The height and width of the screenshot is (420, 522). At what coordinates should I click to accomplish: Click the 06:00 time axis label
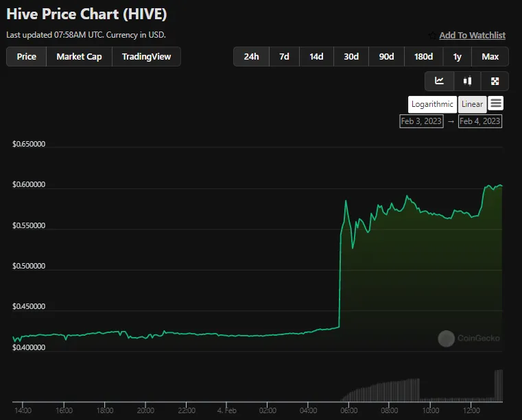tap(349, 410)
